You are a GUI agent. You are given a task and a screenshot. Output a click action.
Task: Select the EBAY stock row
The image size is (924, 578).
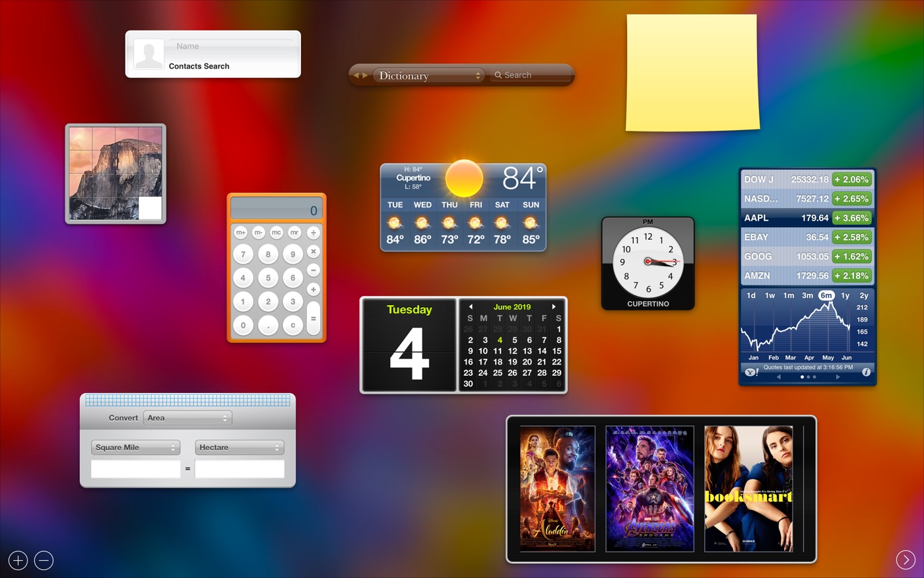coord(808,237)
